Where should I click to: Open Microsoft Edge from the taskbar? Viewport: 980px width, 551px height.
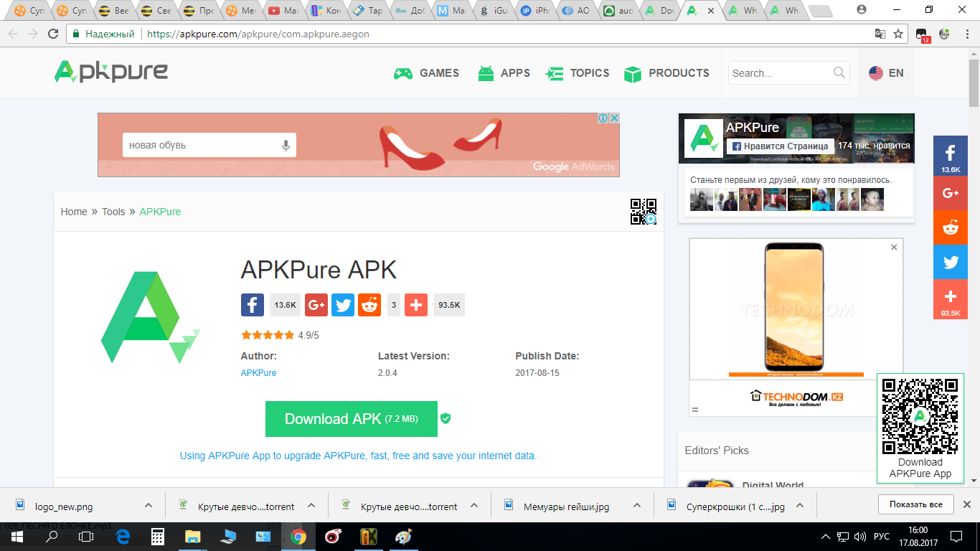pos(123,537)
